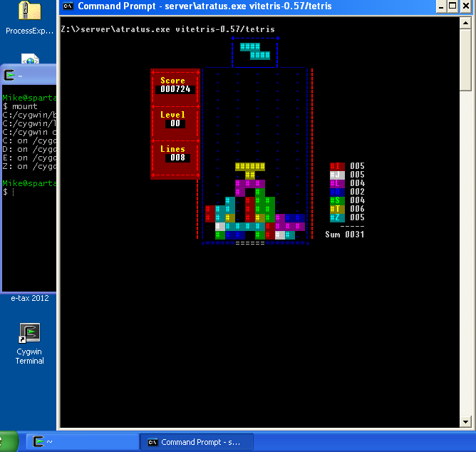Click the 'Z: on /cyg' mount line
Viewport: 476px width, 452px height.
click(x=29, y=166)
